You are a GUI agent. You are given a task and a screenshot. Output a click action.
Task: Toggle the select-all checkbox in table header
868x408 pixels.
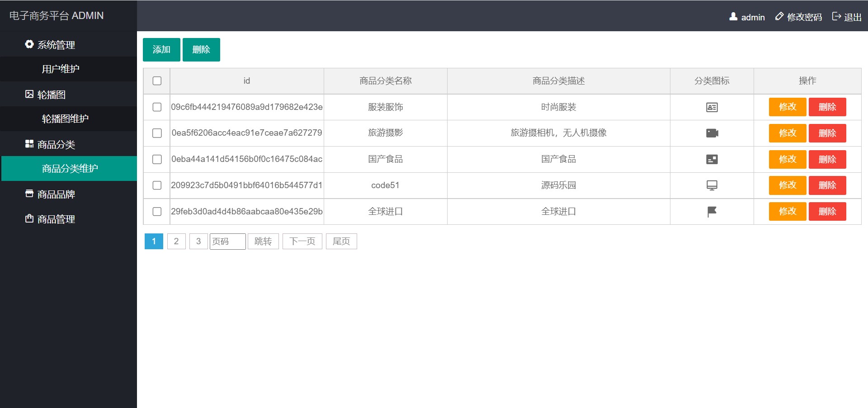click(157, 81)
